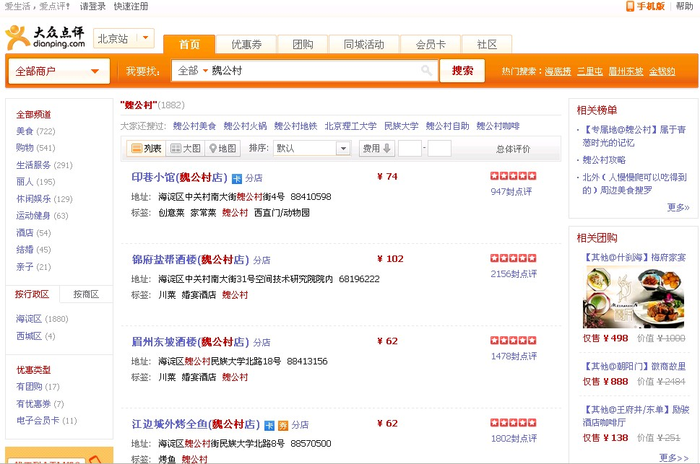
Task: Click related search 北京理工大学
Action: tap(350, 126)
